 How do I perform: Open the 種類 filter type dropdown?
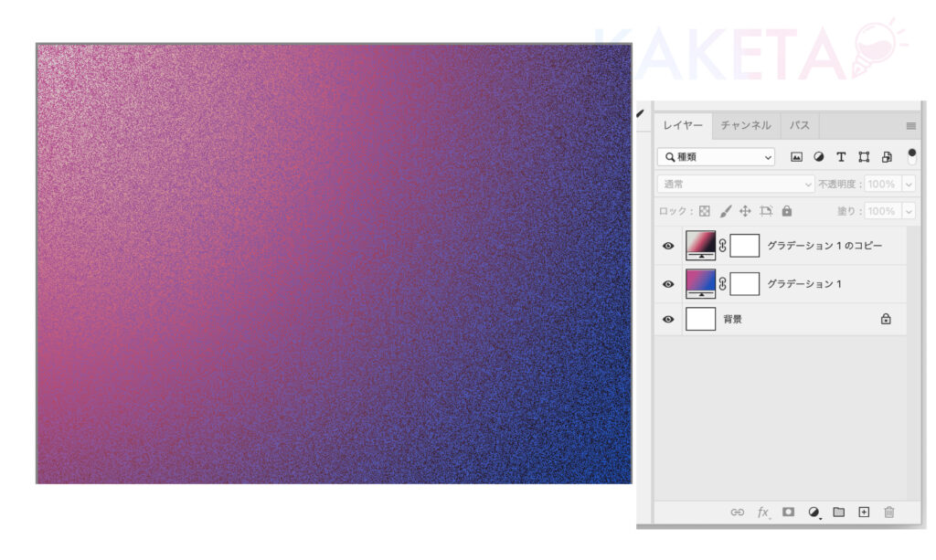pos(716,157)
